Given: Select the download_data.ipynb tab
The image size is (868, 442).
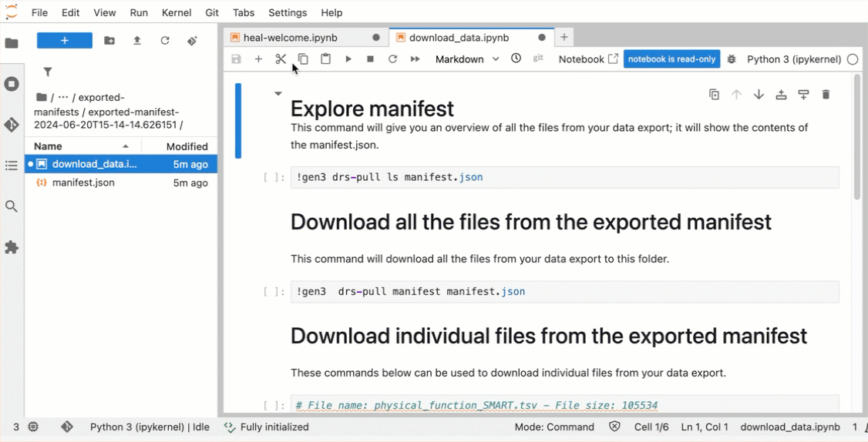Looking at the screenshot, I should (x=471, y=38).
